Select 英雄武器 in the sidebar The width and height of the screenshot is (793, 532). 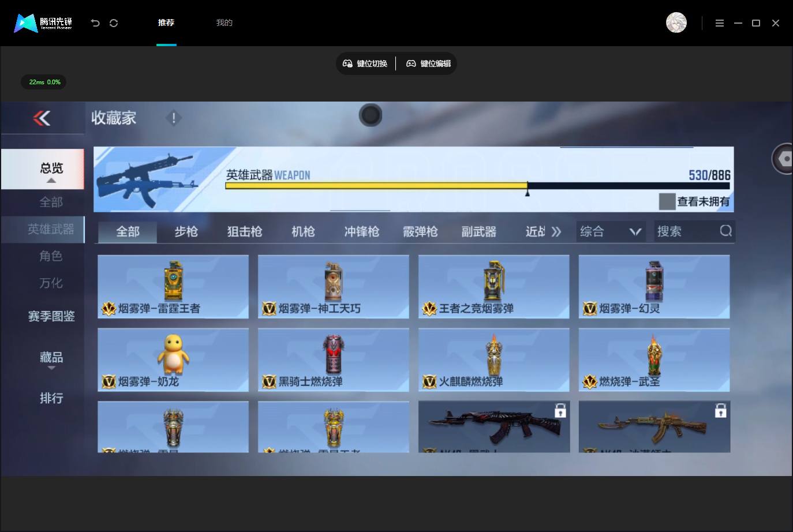pyautogui.click(x=43, y=229)
